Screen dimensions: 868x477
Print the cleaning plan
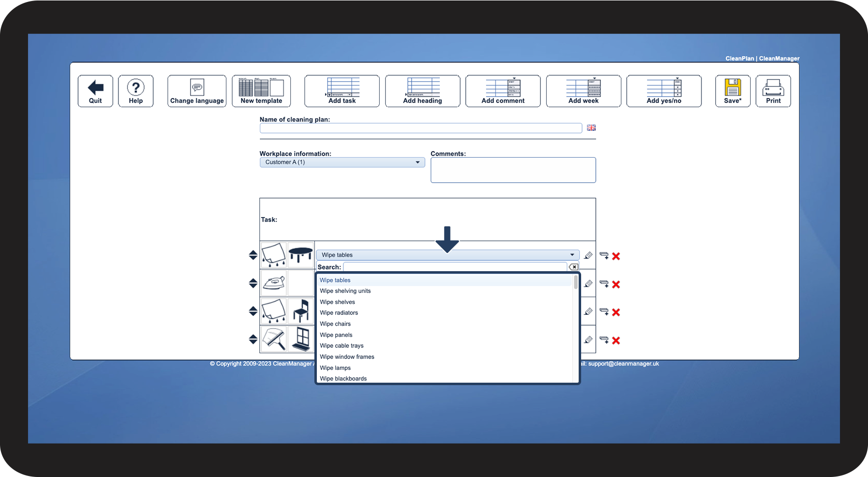click(x=773, y=91)
